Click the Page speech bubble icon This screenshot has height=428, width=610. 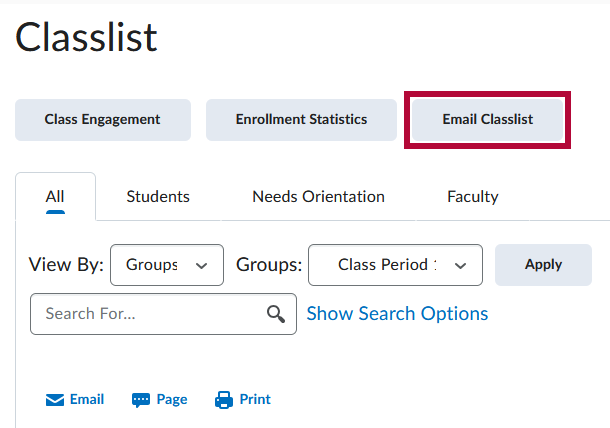[141, 400]
